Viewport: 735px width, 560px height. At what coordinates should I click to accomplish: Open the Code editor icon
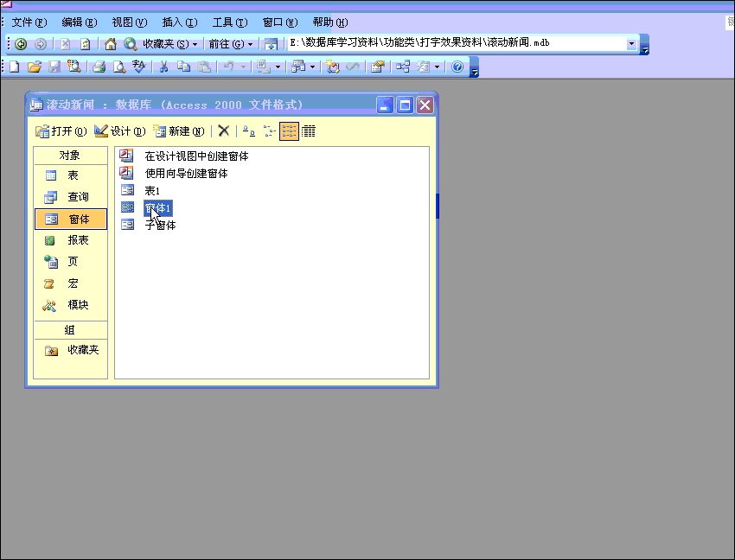click(332, 67)
